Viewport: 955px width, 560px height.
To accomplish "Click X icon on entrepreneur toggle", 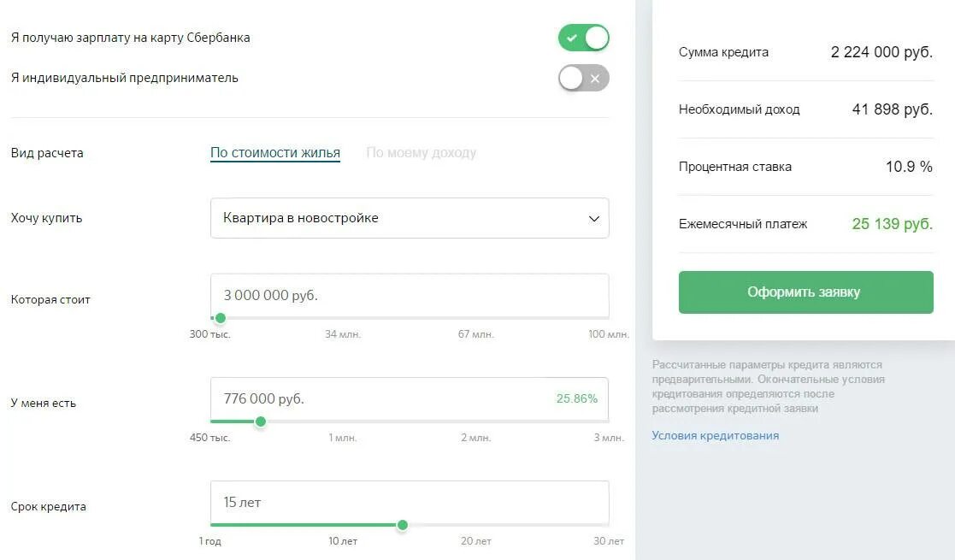I will tap(595, 78).
